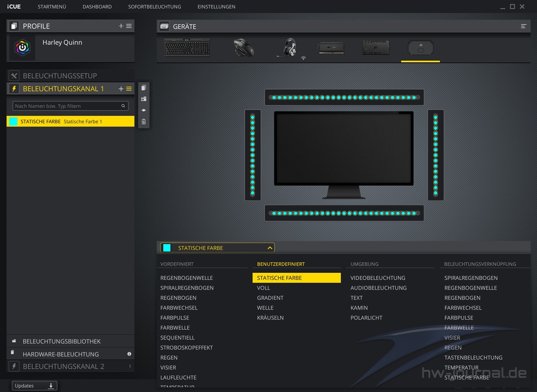Viewport: 537px width, 392px height.
Task: Choose VOLL lighting effect
Action: (264, 288)
